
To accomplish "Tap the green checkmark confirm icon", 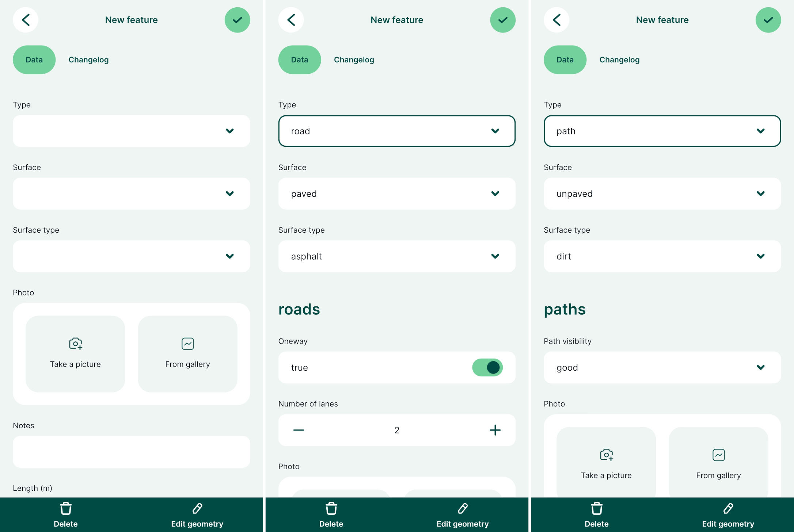I will [x=237, y=20].
